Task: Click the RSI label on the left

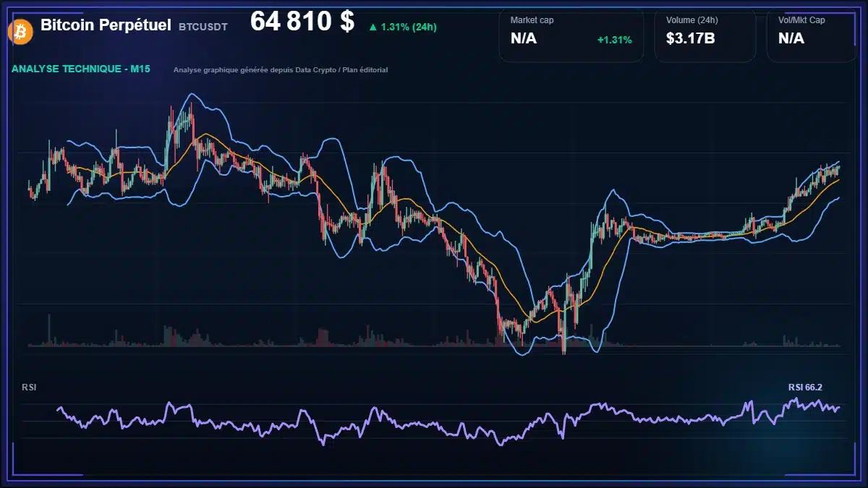Action: (29, 388)
